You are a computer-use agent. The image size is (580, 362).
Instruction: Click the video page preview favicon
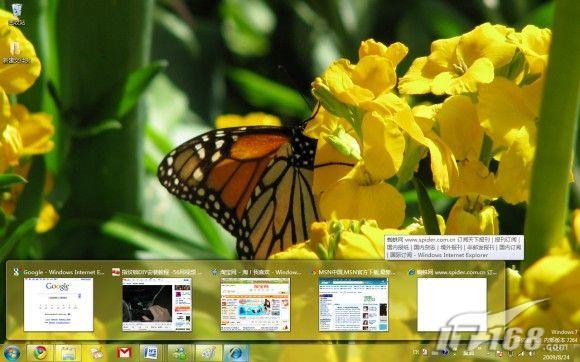(x=116, y=273)
